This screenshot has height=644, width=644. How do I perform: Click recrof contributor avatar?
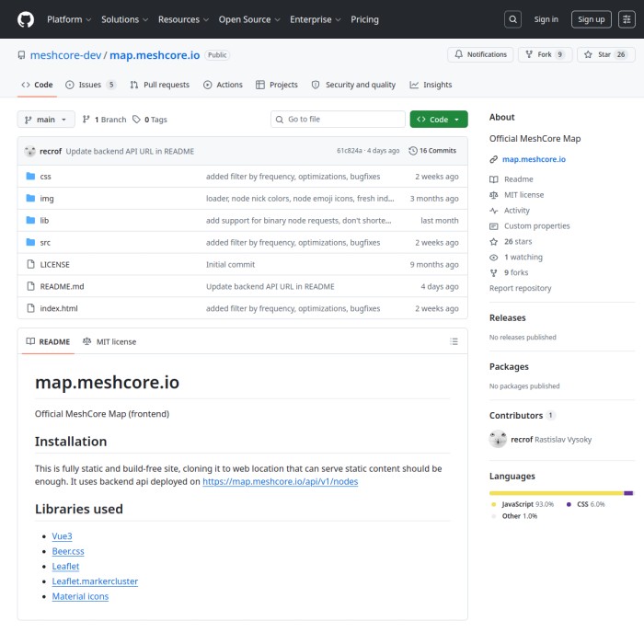(x=498, y=440)
